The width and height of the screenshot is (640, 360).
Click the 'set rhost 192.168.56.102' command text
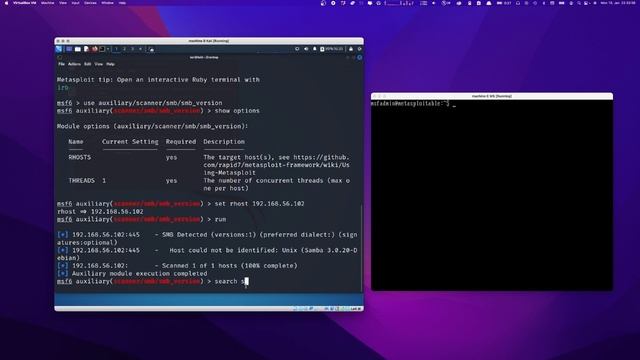(260, 204)
